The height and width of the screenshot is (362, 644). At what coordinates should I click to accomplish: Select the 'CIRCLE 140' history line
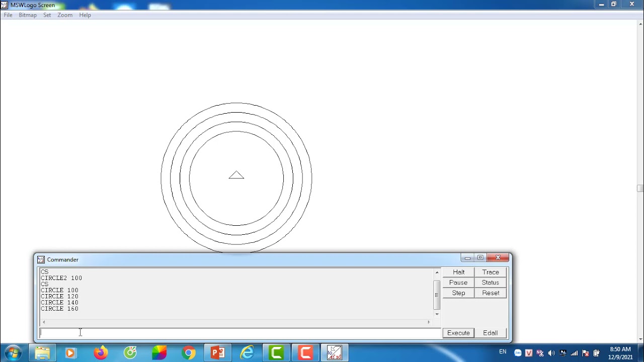[59, 303]
